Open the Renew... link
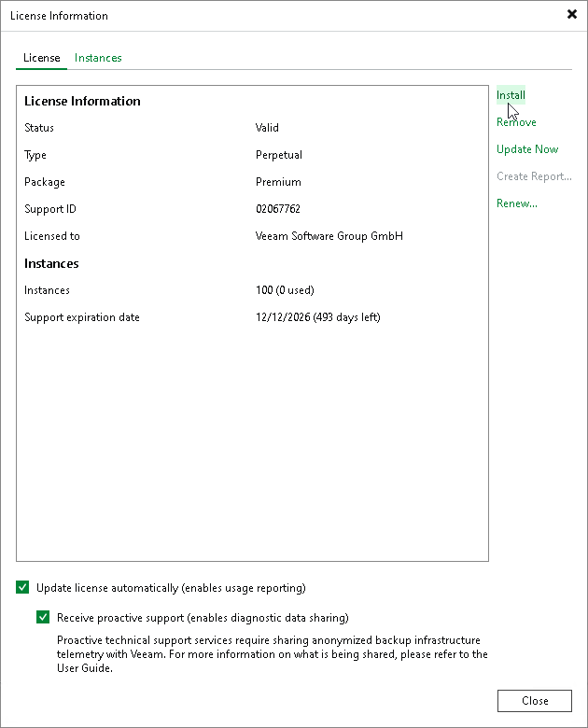588x728 pixels. pyautogui.click(x=516, y=203)
